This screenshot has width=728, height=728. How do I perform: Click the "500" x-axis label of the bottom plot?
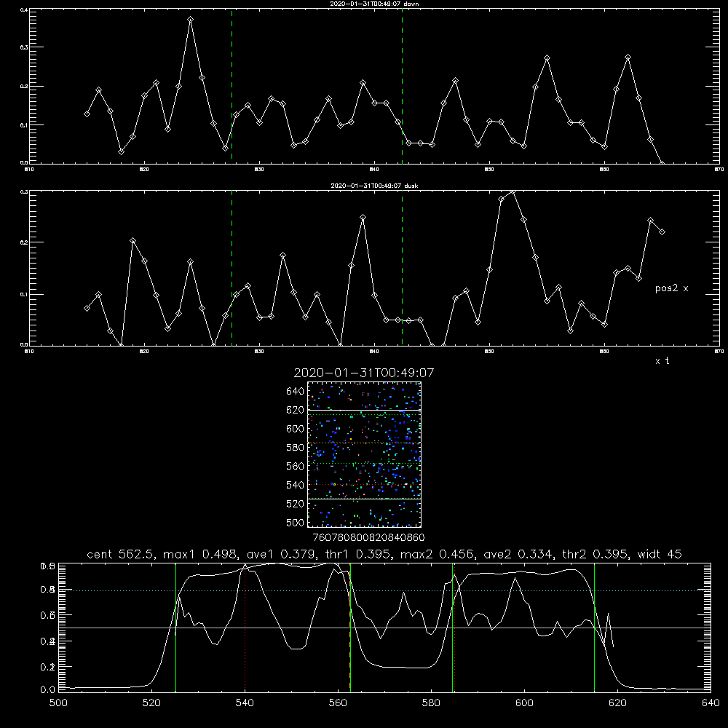coord(58,703)
